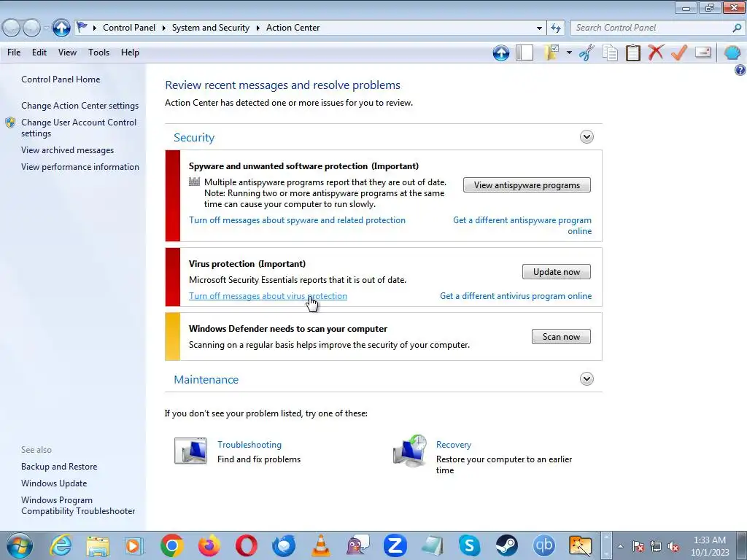The width and height of the screenshot is (747, 560).
Task: Click the Maintenance section heading
Action: pos(206,379)
